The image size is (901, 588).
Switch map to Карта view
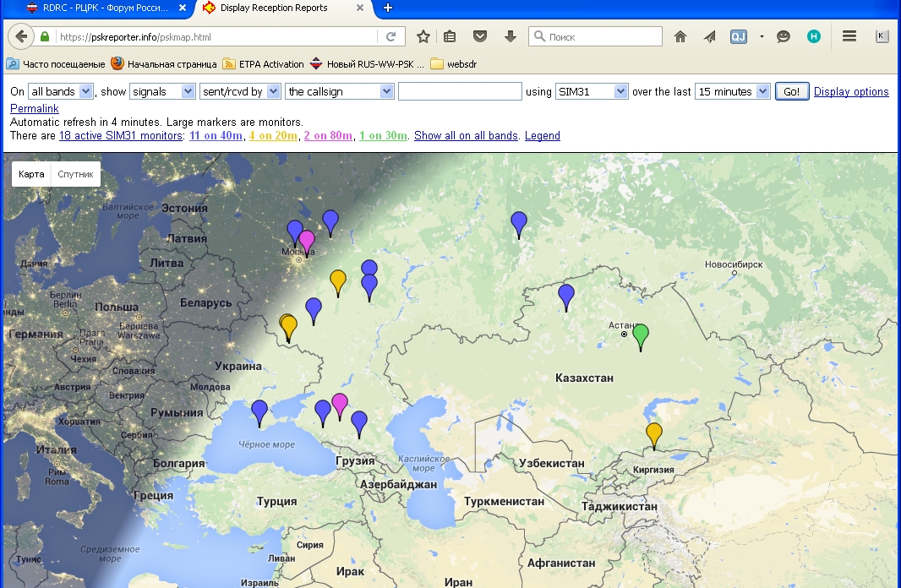(31, 174)
